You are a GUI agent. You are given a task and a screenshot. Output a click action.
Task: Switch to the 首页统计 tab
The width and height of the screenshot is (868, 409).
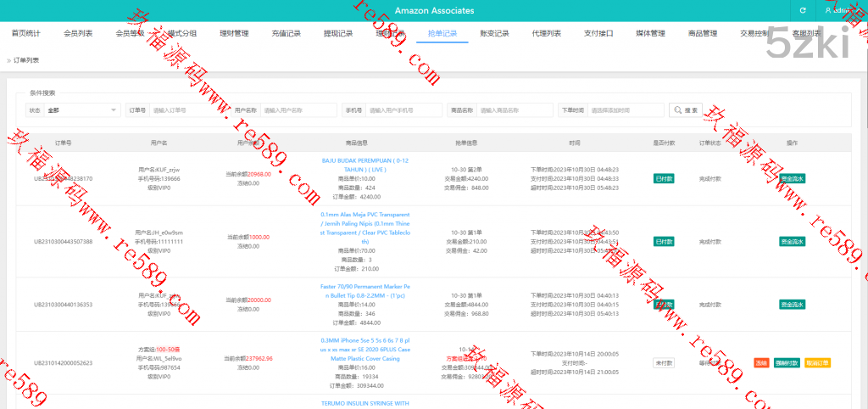click(x=25, y=34)
